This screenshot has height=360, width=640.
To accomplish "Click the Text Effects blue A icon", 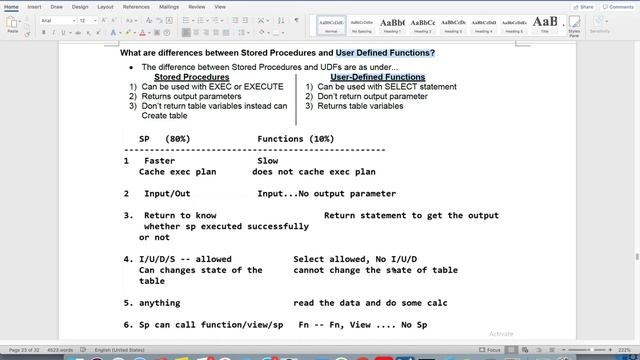I will (x=113, y=33).
